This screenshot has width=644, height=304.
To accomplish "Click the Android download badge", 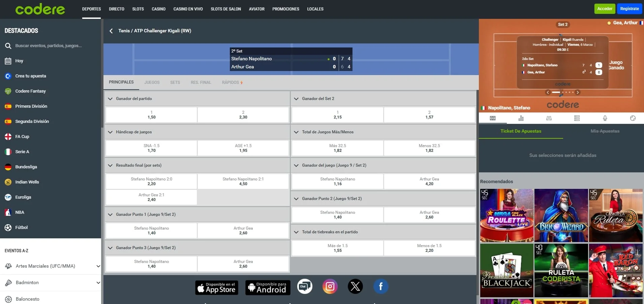I will pyautogui.click(x=268, y=288).
